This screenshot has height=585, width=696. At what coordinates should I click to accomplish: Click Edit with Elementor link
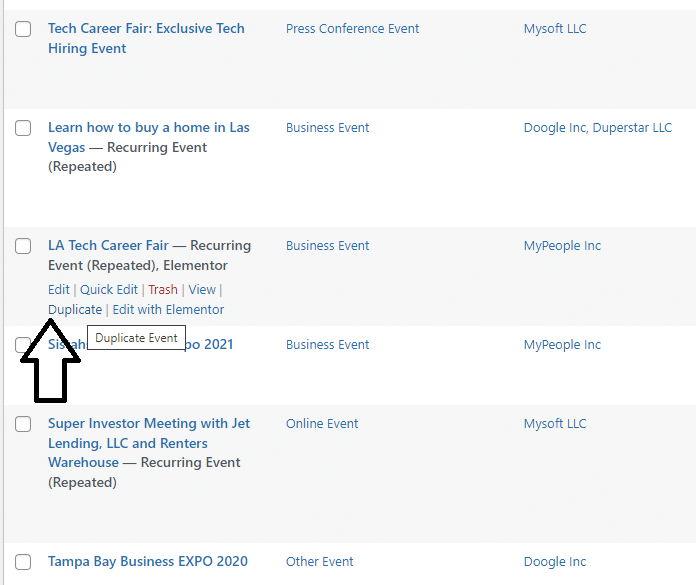tap(168, 310)
